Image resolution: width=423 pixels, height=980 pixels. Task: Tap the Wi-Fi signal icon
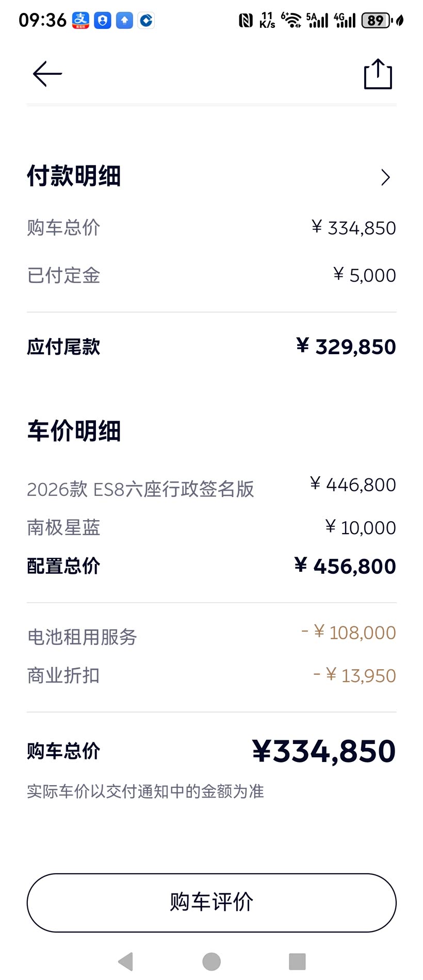pyautogui.click(x=292, y=21)
